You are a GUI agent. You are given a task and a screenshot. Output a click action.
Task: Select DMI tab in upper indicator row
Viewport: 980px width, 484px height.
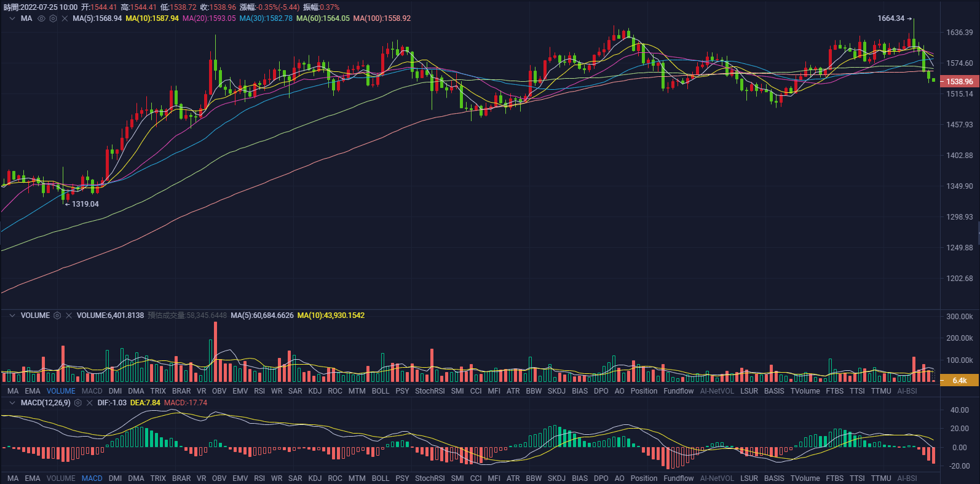[115, 391]
